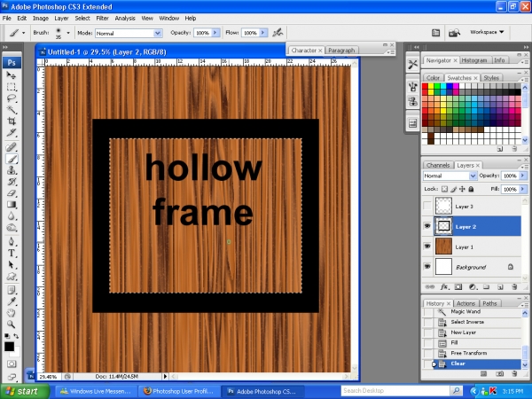Open the Select menu
Image resolution: width=532 pixels, height=399 pixels.
click(x=82, y=19)
